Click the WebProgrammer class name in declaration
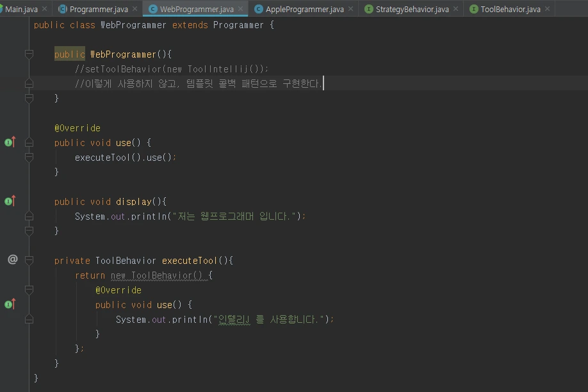The height and width of the screenshot is (392, 588). [133, 25]
